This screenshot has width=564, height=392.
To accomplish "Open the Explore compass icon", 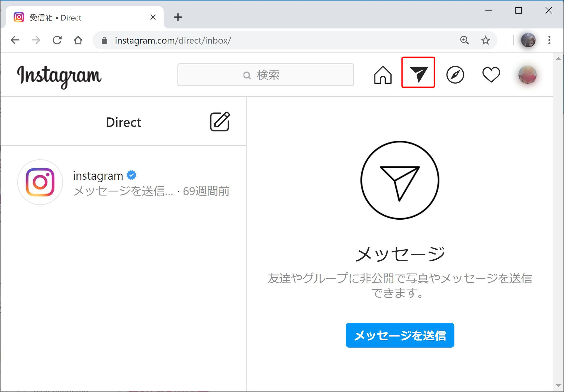I will pyautogui.click(x=455, y=75).
